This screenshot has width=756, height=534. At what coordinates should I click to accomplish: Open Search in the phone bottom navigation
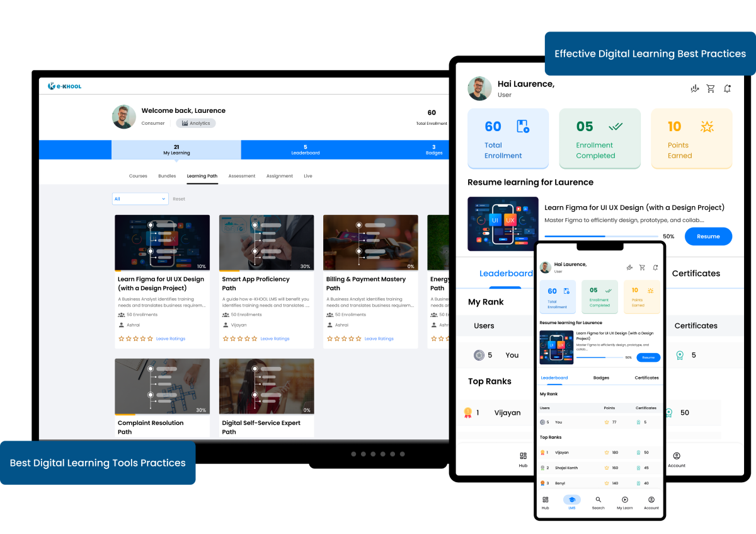coord(598,502)
